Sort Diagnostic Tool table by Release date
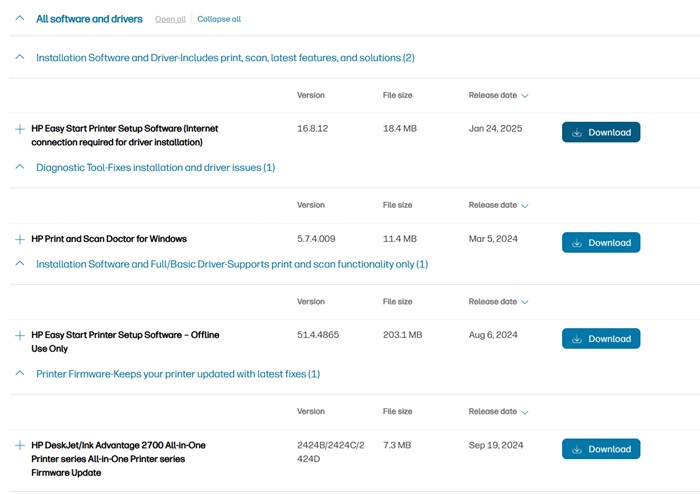The image size is (700, 494). (498, 205)
